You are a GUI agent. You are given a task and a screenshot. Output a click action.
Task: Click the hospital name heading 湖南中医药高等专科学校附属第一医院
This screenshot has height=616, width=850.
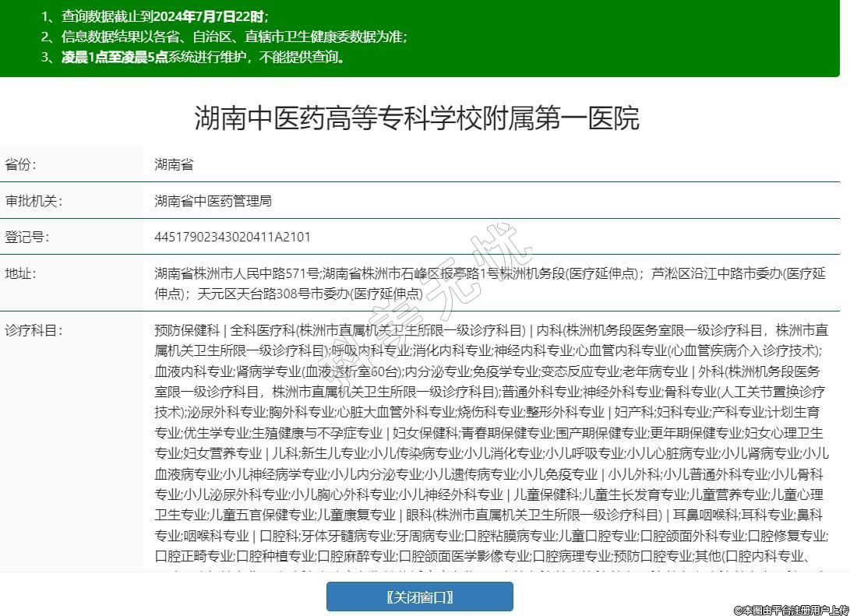pyautogui.click(x=417, y=118)
